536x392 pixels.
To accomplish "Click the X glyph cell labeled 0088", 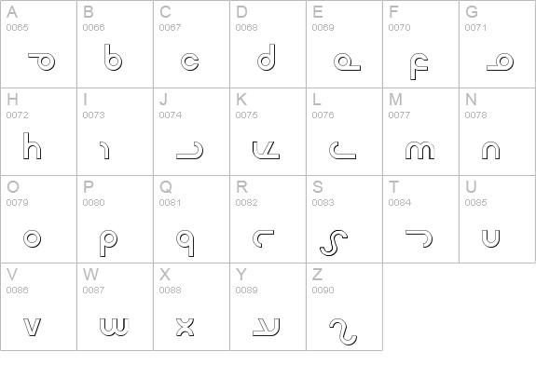I will click(x=191, y=306).
